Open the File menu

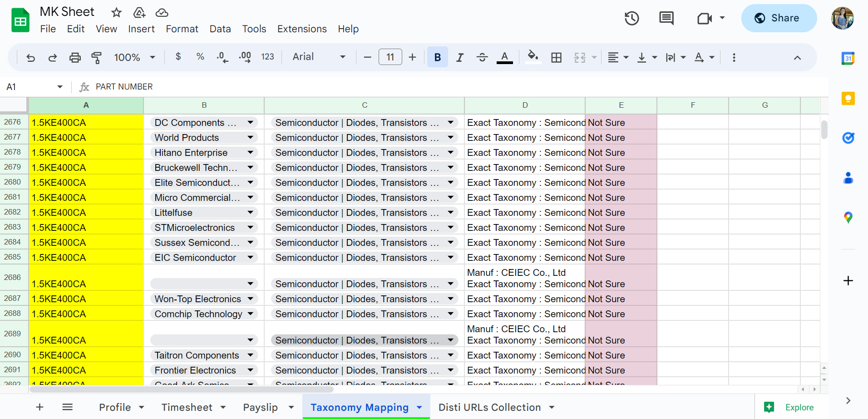(x=48, y=29)
